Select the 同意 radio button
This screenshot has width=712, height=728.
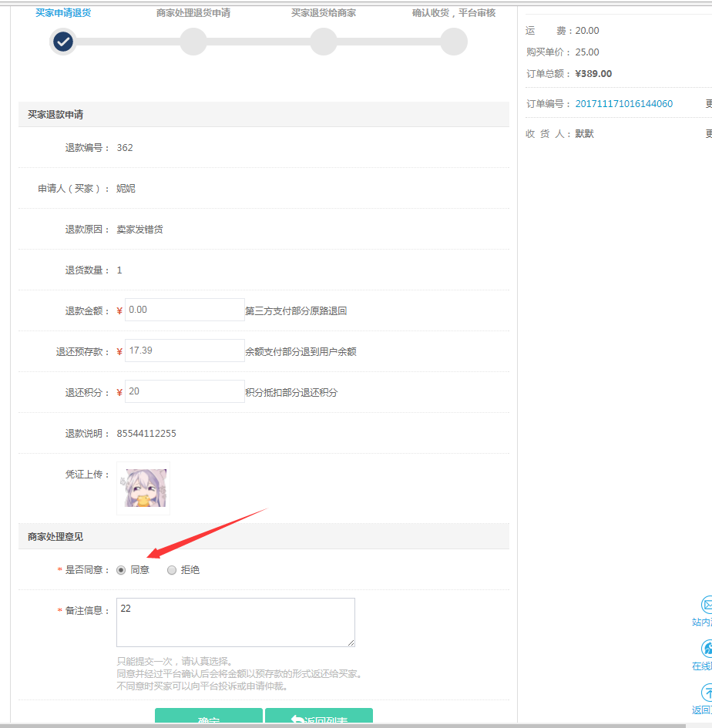(121, 570)
